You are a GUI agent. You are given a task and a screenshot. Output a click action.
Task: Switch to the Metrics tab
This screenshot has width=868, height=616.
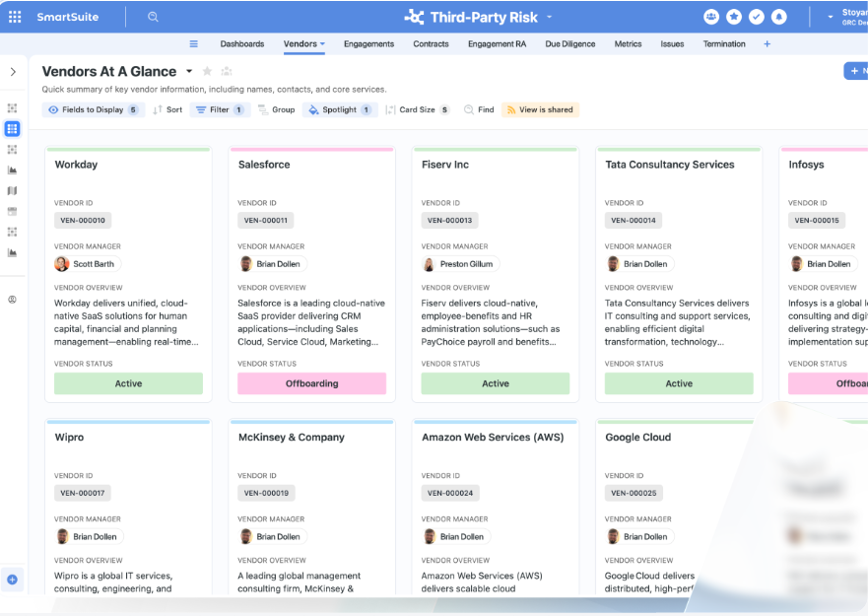[x=628, y=43]
